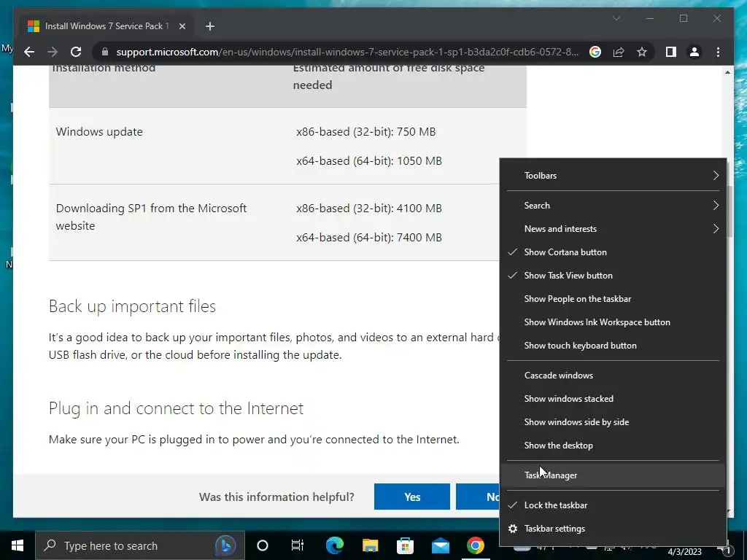Image resolution: width=747 pixels, height=560 pixels.
Task: Click 'x64-based (64-bit): 7400 MB' text
Action: [x=368, y=238]
